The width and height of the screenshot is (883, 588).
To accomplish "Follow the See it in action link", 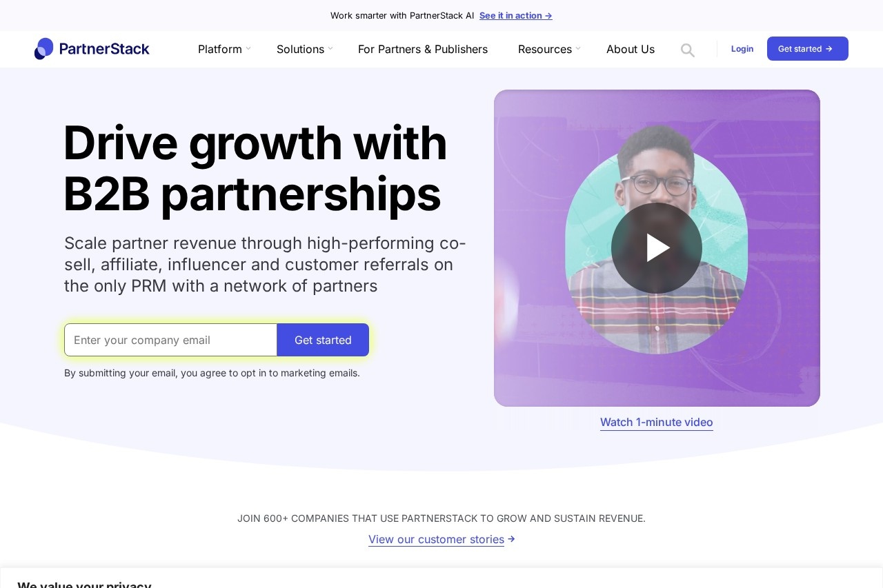I will tap(516, 15).
